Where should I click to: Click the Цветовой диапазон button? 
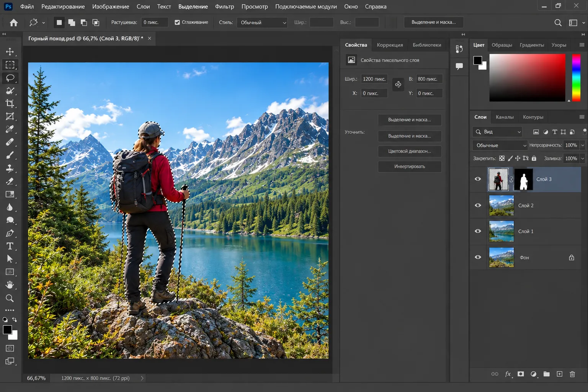click(x=410, y=151)
